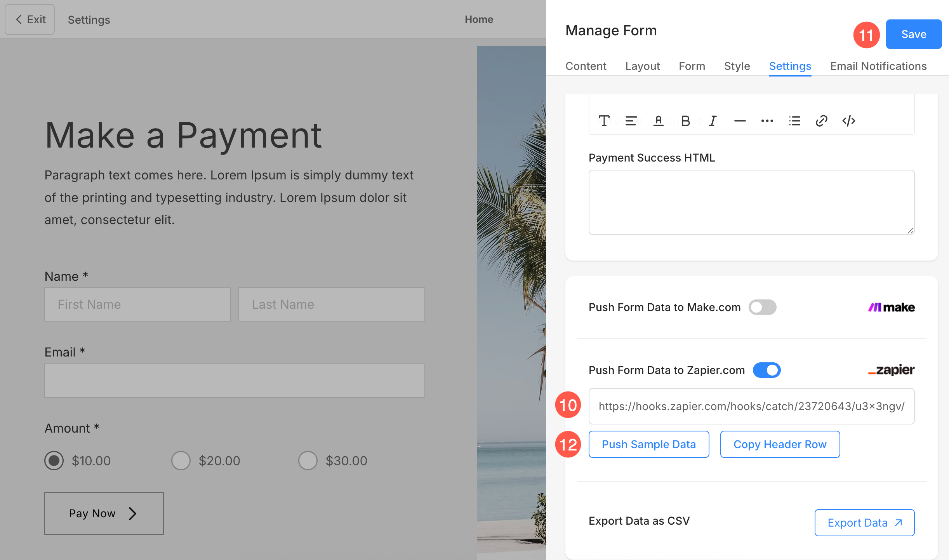
Task: Click the Lorem Ipsum paragraph text
Action: point(229,197)
